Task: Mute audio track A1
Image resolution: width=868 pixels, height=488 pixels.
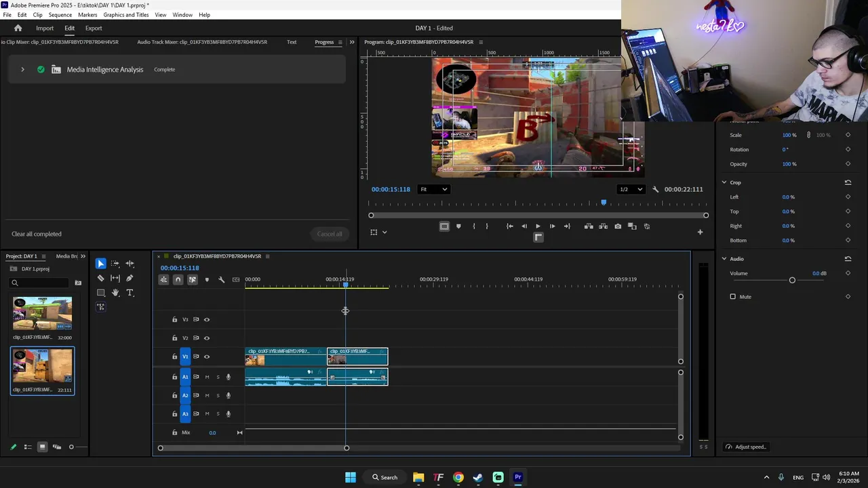Action: pyautogui.click(x=207, y=377)
